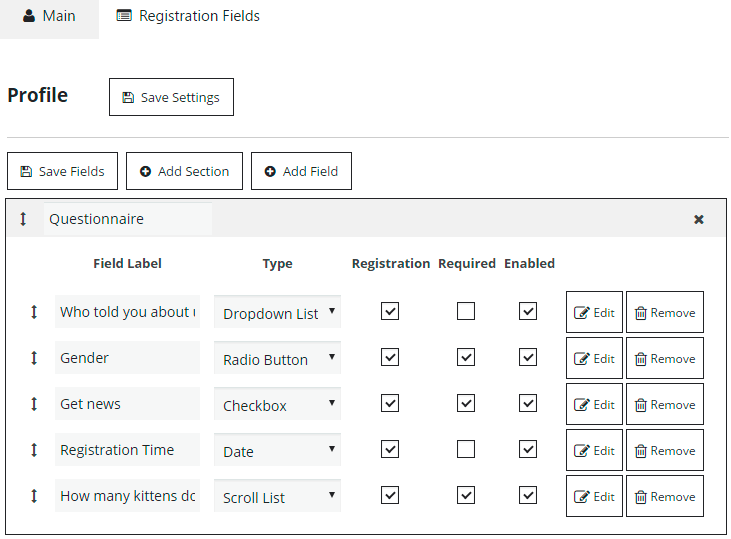Remove the Get news field
This screenshot has height=539, width=731.
(x=665, y=404)
